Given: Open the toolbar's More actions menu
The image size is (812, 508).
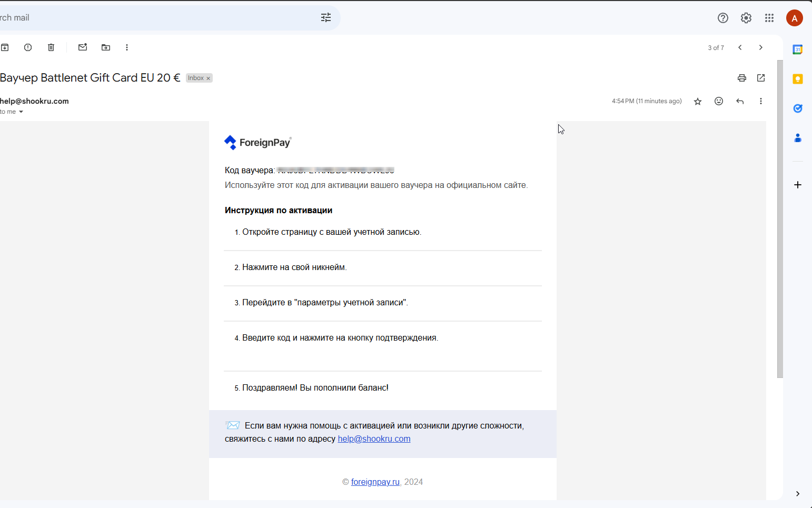Looking at the screenshot, I should pyautogui.click(x=127, y=47).
